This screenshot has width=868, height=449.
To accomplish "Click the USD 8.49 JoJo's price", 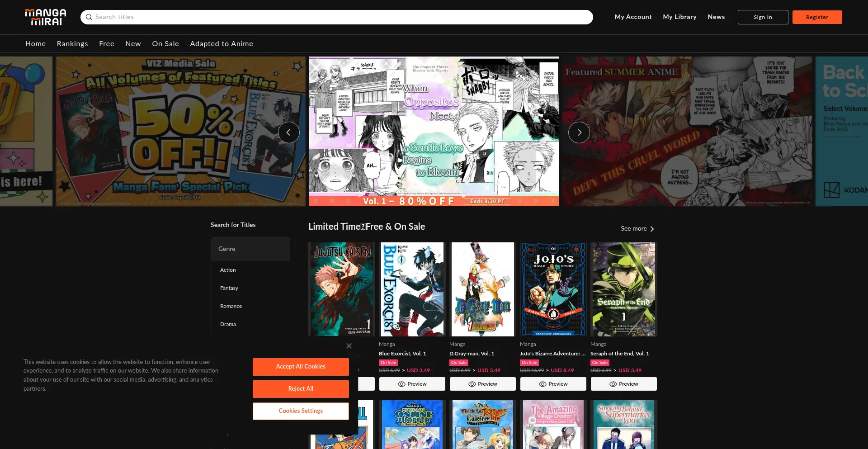I will 562,370.
